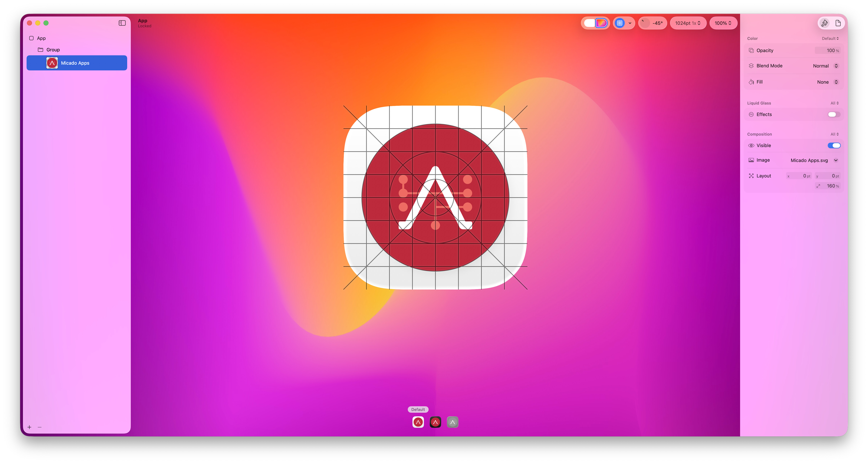Click the Opacity value field
Screen dimensions: 868x463
pos(827,50)
